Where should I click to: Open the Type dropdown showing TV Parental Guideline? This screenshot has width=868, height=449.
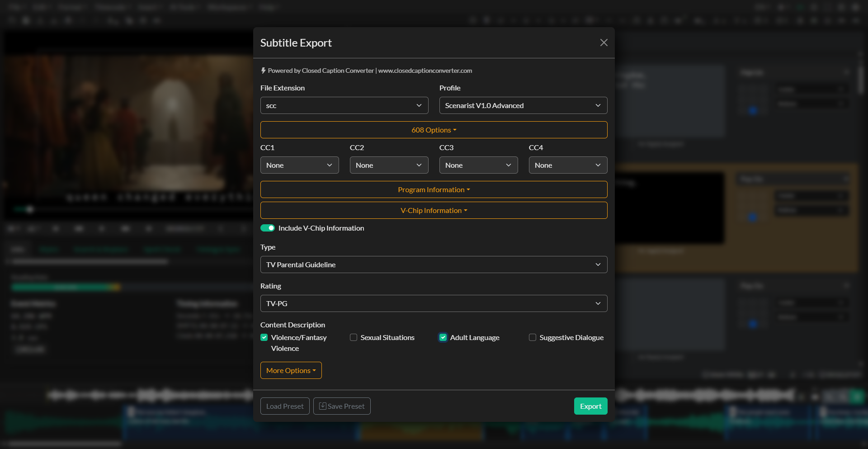(434, 265)
